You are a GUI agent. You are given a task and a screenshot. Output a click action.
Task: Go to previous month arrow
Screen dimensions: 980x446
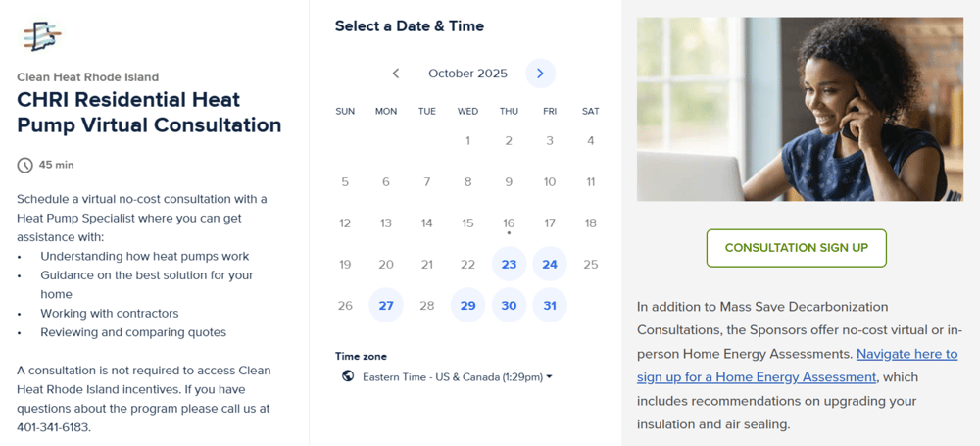396,74
